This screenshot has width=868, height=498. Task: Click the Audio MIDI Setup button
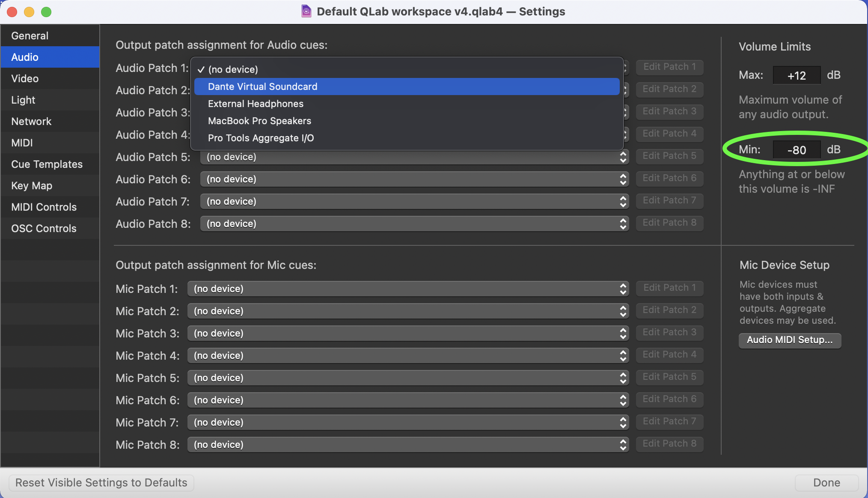click(789, 340)
